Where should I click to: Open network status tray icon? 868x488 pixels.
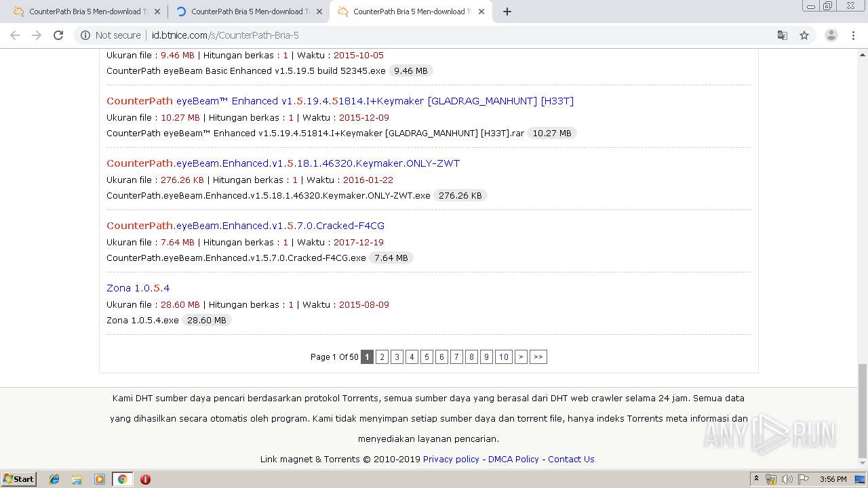pyautogui.click(x=771, y=479)
